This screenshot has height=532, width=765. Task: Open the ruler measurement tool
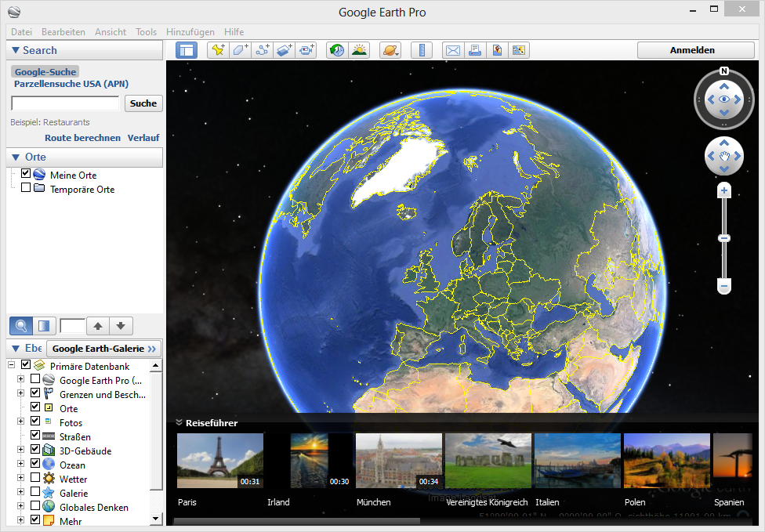click(x=422, y=50)
